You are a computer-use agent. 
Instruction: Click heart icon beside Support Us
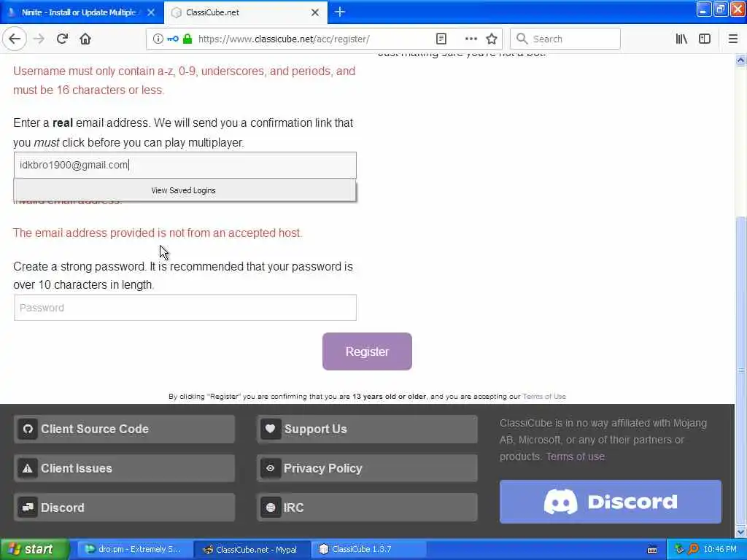(270, 429)
